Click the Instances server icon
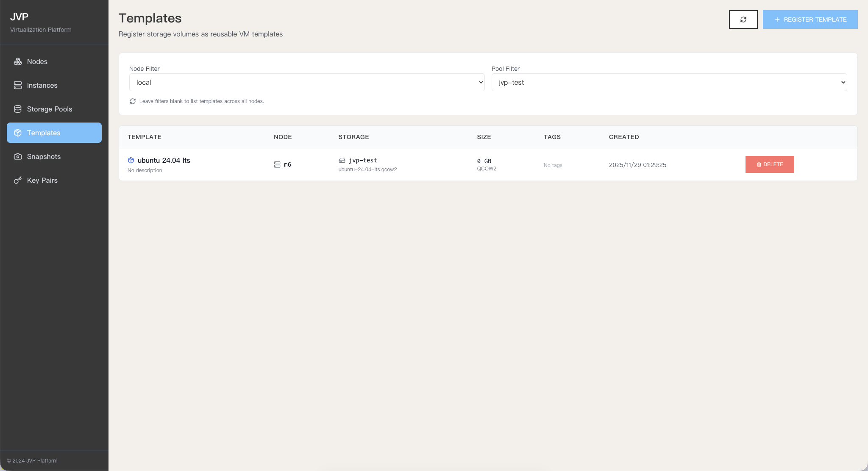 pos(18,85)
